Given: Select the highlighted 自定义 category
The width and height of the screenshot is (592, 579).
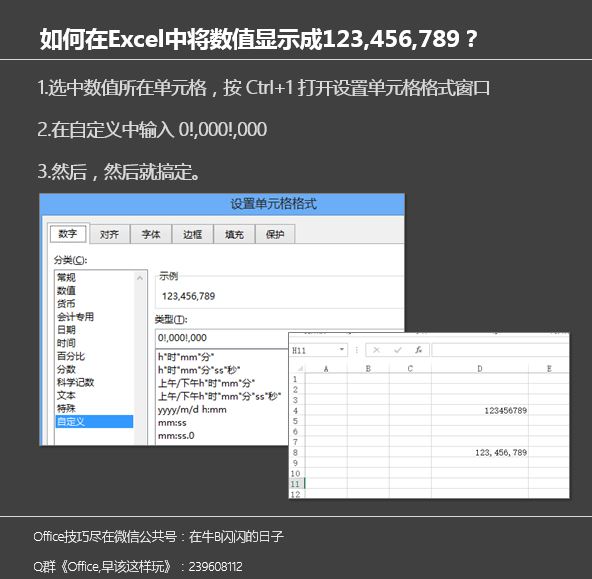Looking at the screenshot, I should pyautogui.click(x=94, y=422).
